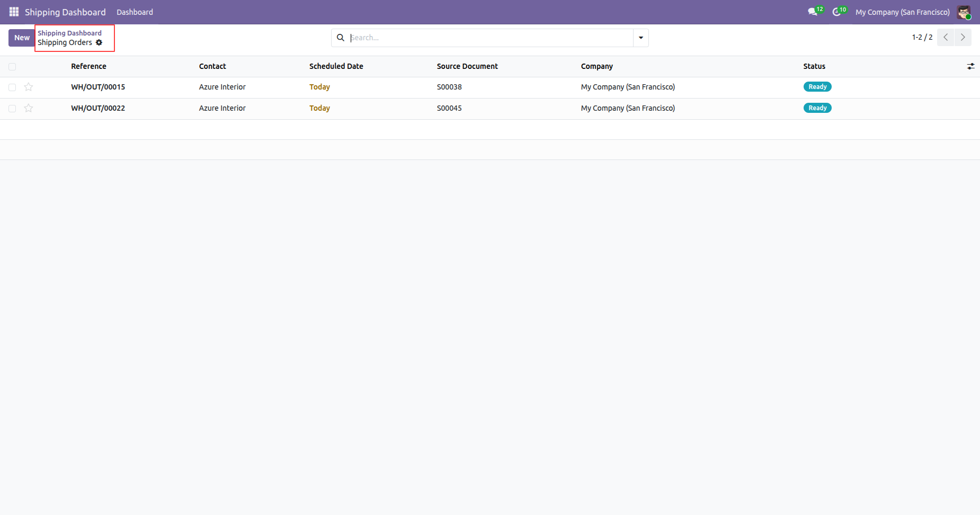Click the search magnifier icon
The image size is (980, 515).
pyautogui.click(x=341, y=38)
